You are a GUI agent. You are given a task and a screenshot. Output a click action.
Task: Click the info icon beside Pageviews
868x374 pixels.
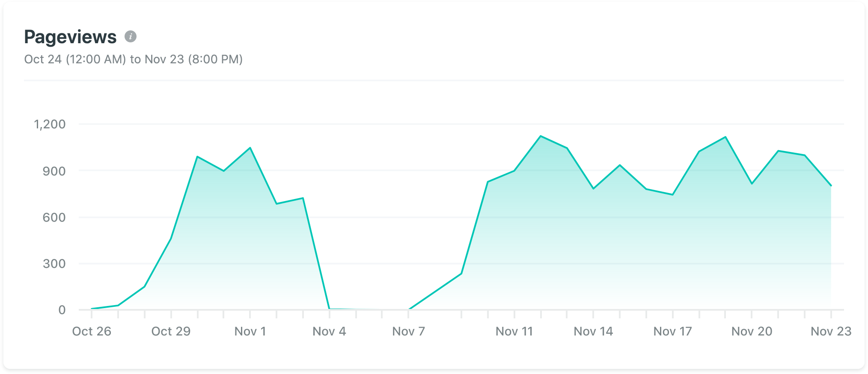pos(131,36)
